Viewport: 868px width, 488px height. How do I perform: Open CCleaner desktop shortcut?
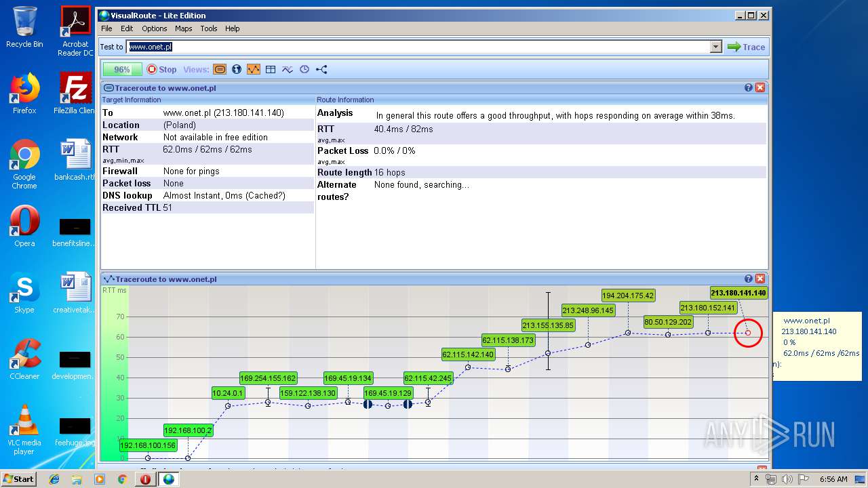click(x=24, y=359)
